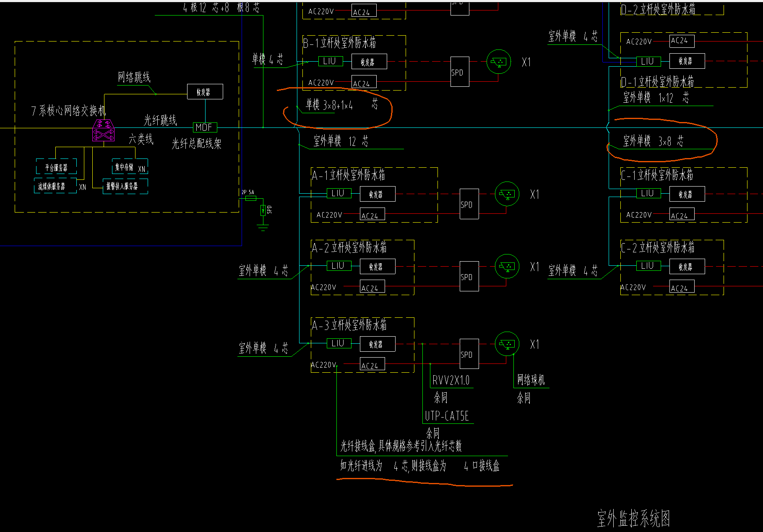
Task: Click the 光纤跳线 label
Action: [x=161, y=120]
